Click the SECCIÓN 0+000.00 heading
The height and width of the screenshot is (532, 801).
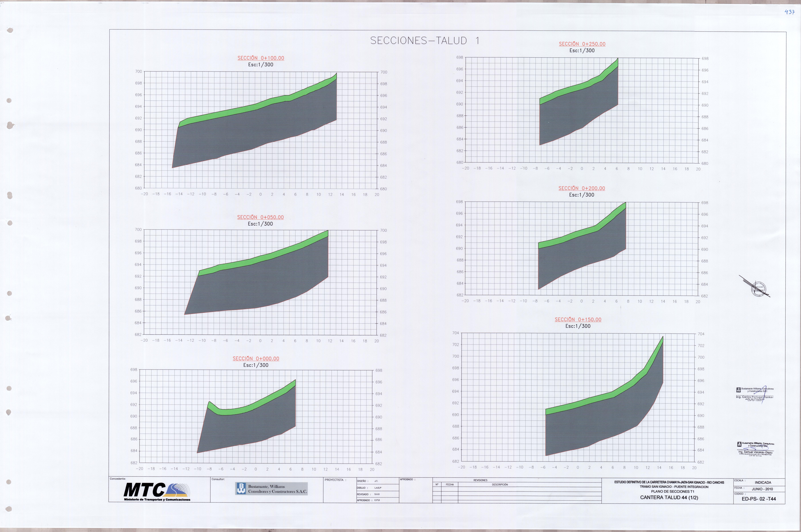(256, 359)
